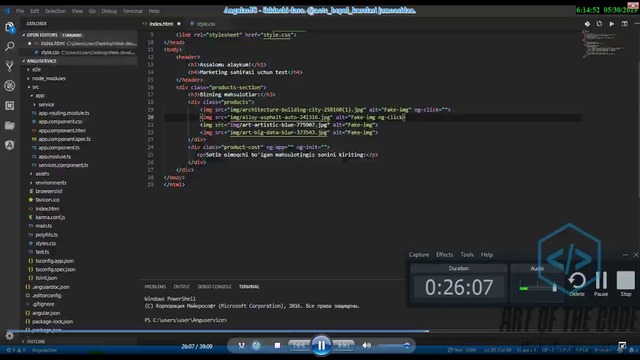640x360 pixels.
Task: Click the VS Code logo in title bar
Action: point(7,11)
